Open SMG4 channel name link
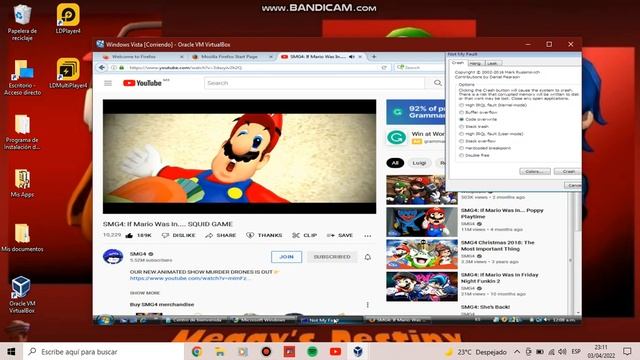This screenshot has height=360, width=640. pyautogui.click(x=138, y=254)
